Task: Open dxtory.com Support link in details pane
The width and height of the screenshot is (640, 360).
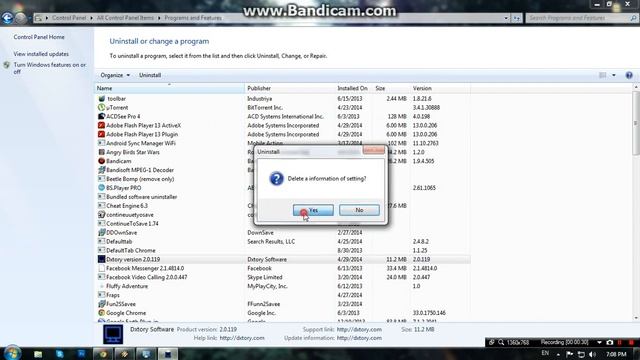Action: tap(359, 329)
